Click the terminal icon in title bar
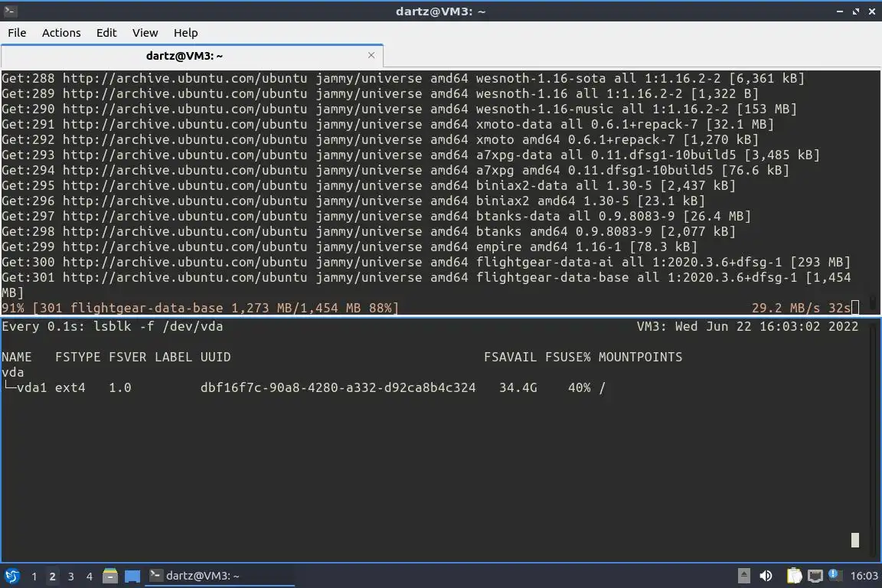This screenshot has width=882, height=588. 9,11
